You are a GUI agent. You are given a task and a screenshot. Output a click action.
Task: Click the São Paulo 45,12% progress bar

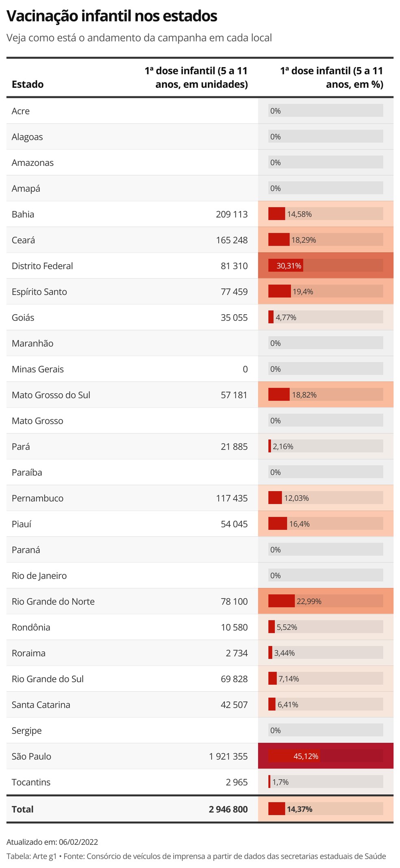(x=325, y=756)
